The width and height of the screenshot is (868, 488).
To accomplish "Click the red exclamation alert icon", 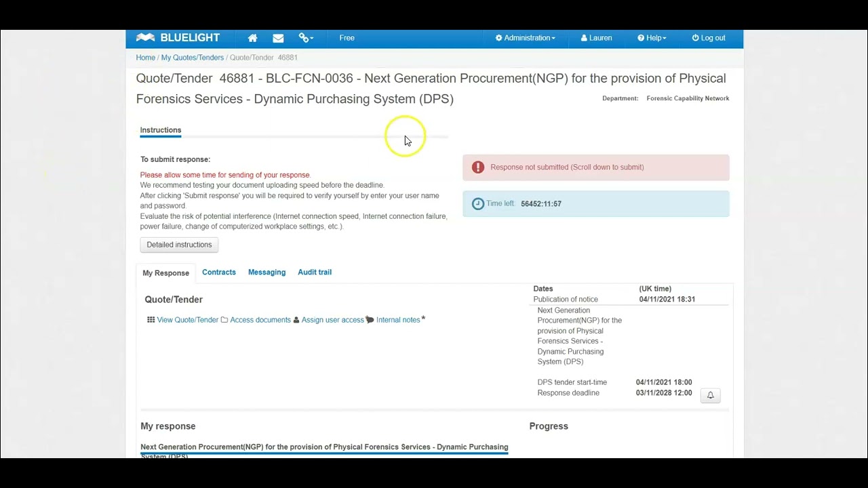I will [478, 167].
